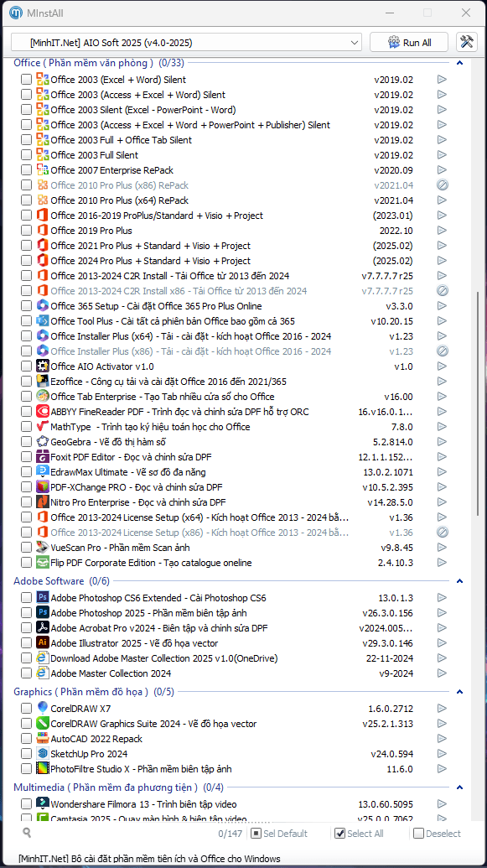Click the play arrow for Office 2019 Pro Plus
Screen dimensions: 487x868
[x=442, y=231]
